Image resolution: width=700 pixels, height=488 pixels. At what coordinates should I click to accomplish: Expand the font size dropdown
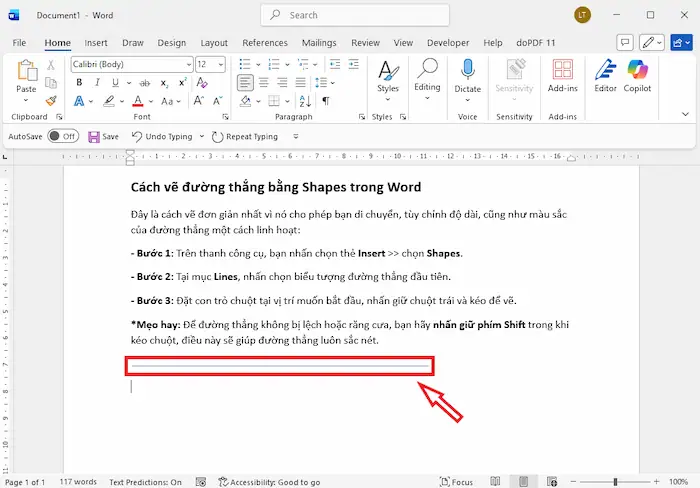(218, 64)
